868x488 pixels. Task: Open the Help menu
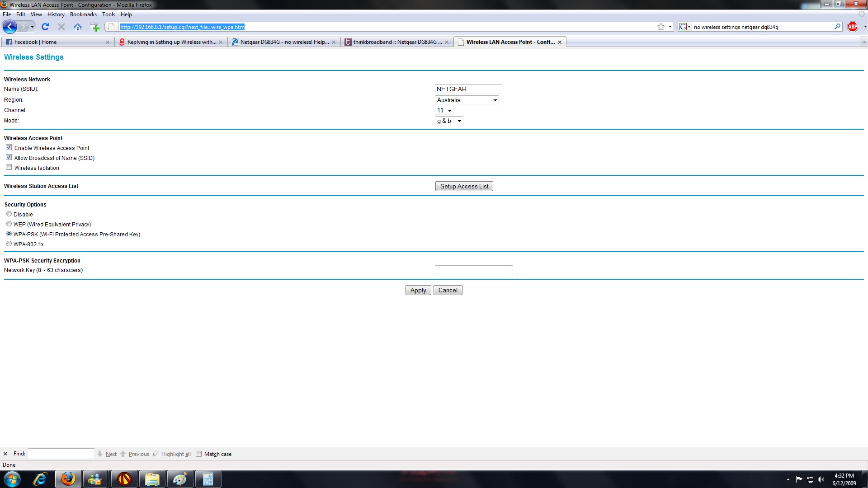pos(126,14)
